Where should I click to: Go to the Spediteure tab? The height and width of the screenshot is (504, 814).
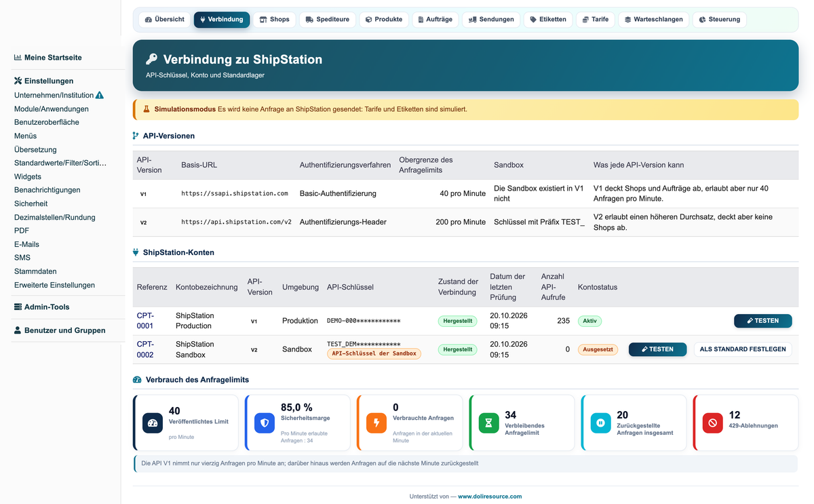327,20
